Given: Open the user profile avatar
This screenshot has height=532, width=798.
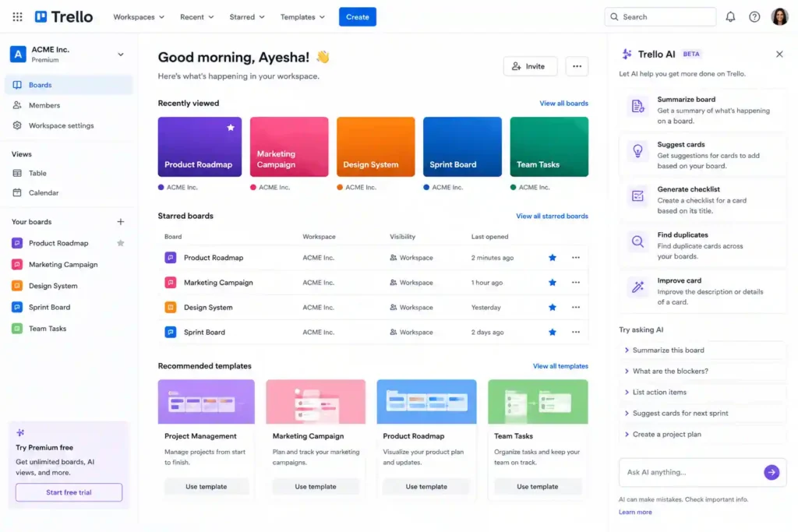Looking at the screenshot, I should 779,17.
